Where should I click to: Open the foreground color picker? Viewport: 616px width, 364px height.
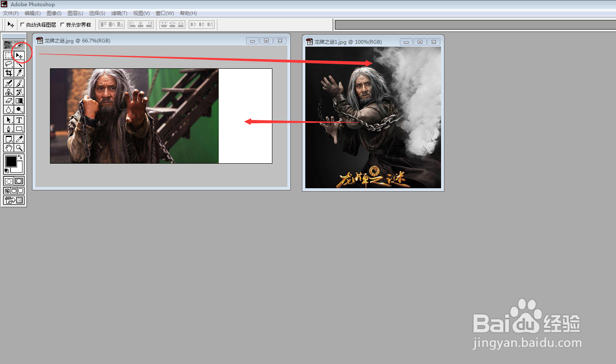coord(11,161)
